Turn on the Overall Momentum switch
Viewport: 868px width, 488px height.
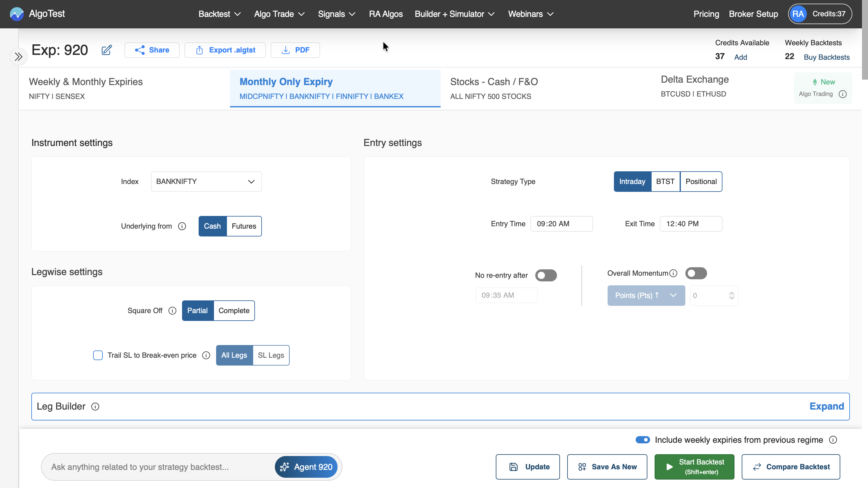696,274
